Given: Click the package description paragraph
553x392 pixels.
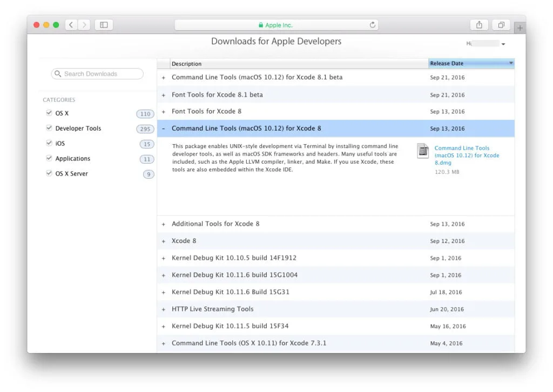Looking at the screenshot, I should coord(285,158).
